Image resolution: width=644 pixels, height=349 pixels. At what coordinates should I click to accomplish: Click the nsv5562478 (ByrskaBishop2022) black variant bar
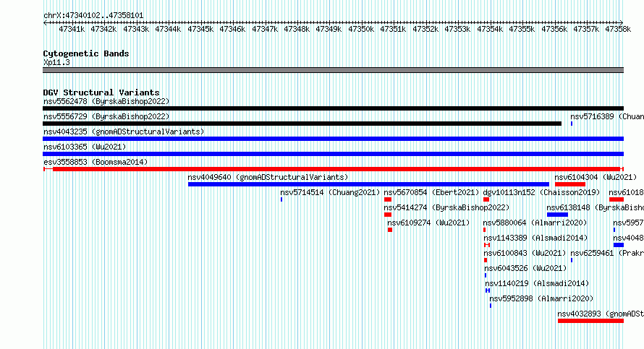[x=333, y=108]
